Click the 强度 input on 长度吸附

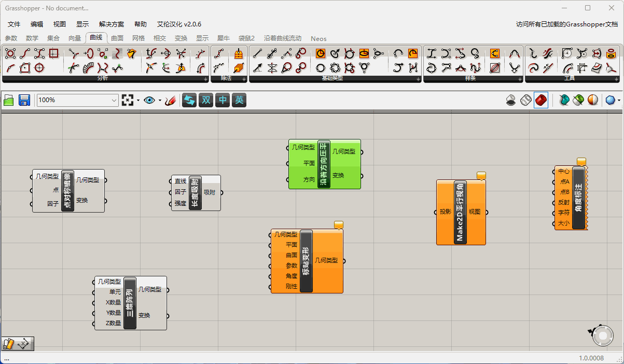tap(181, 203)
